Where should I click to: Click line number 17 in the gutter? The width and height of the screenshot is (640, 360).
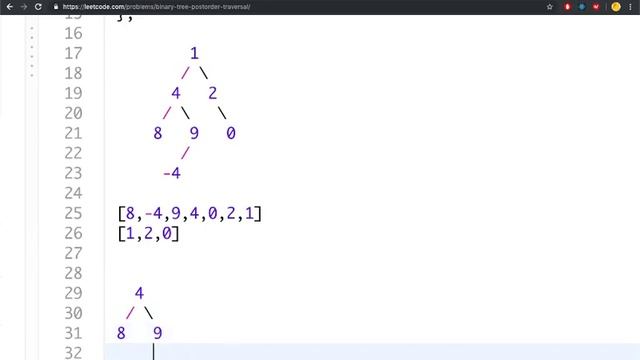(73, 53)
